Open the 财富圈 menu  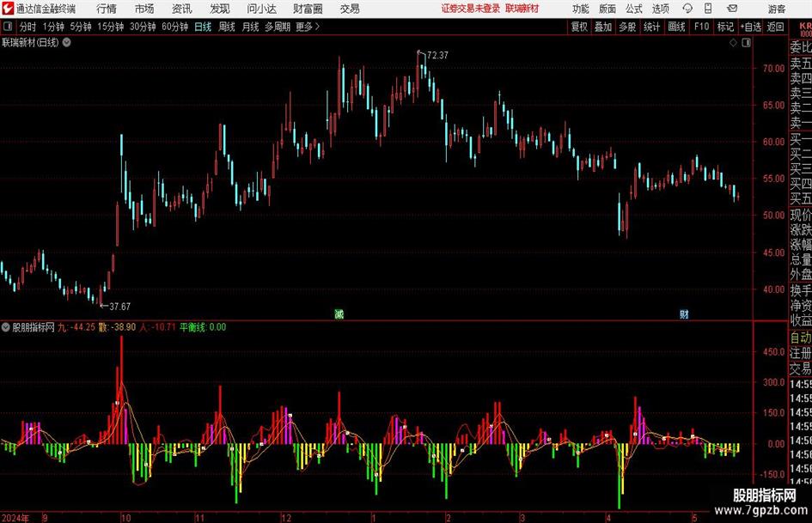pos(308,9)
